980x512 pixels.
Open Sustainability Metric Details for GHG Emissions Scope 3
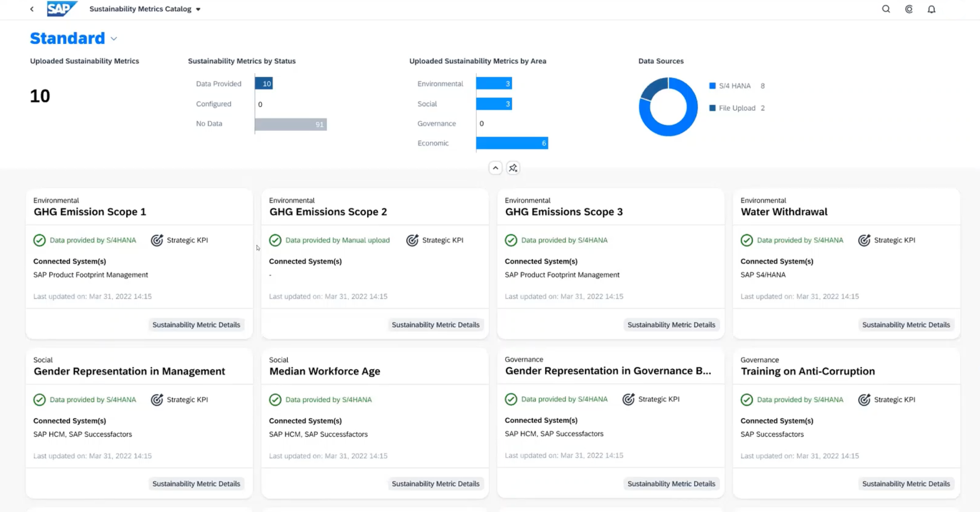tap(671, 324)
